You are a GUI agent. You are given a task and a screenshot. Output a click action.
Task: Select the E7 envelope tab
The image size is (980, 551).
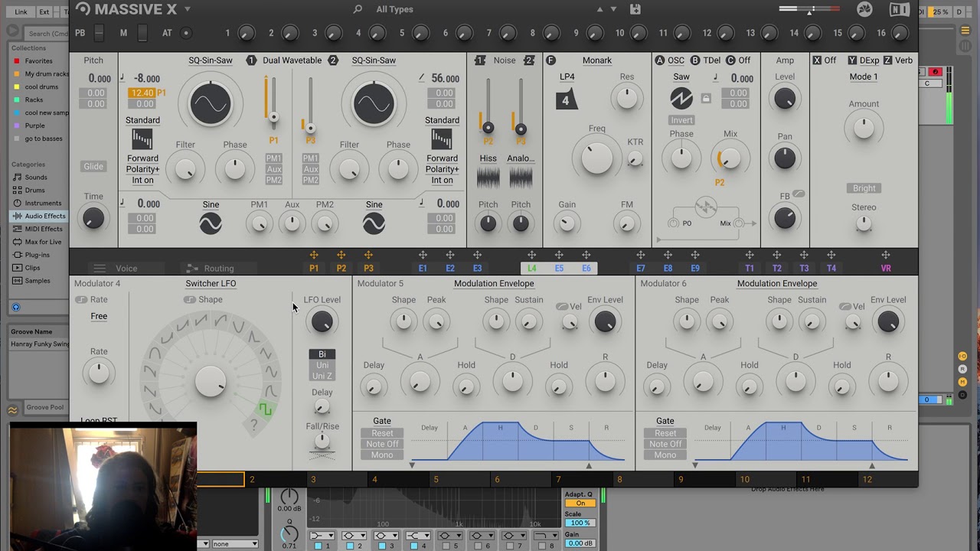pos(641,269)
